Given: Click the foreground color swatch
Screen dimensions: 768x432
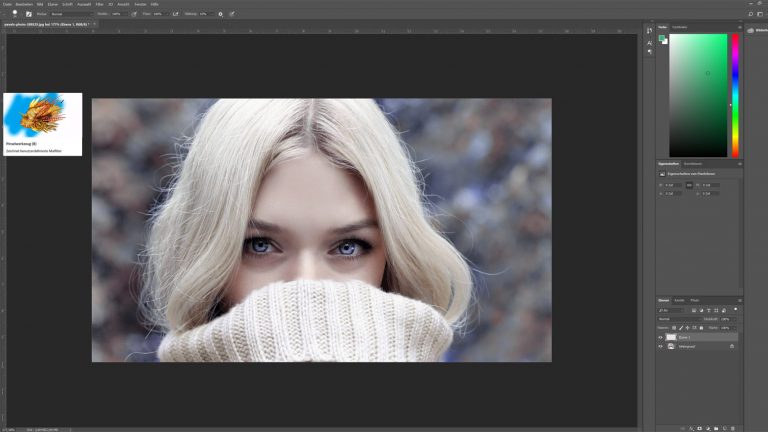Looking at the screenshot, I should coord(661,38).
